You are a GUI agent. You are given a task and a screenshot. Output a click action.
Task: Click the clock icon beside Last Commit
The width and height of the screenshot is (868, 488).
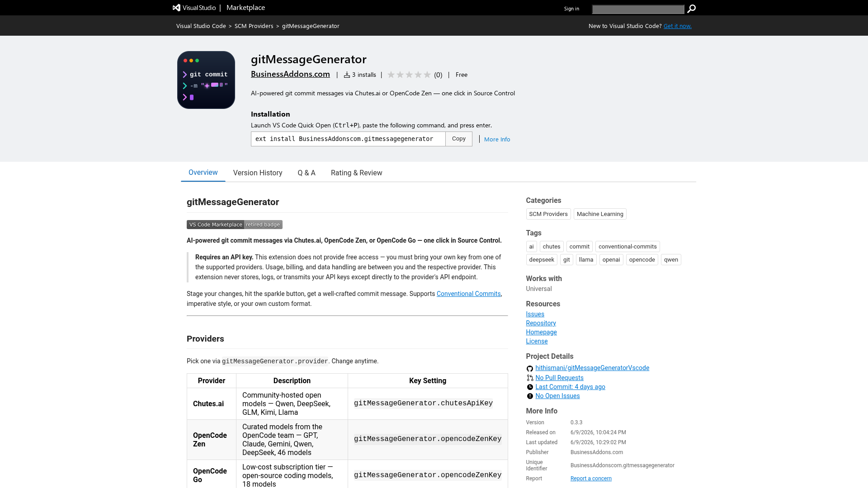pyautogui.click(x=530, y=387)
